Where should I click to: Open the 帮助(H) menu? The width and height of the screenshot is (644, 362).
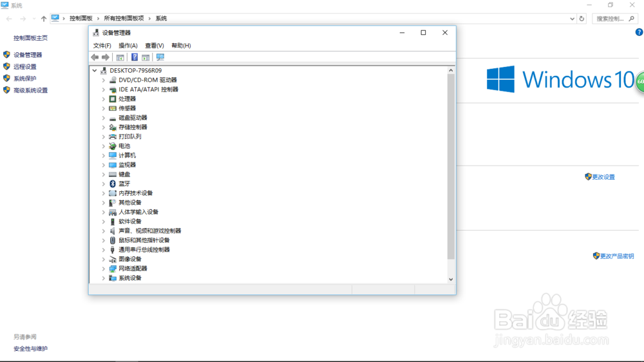tap(181, 46)
